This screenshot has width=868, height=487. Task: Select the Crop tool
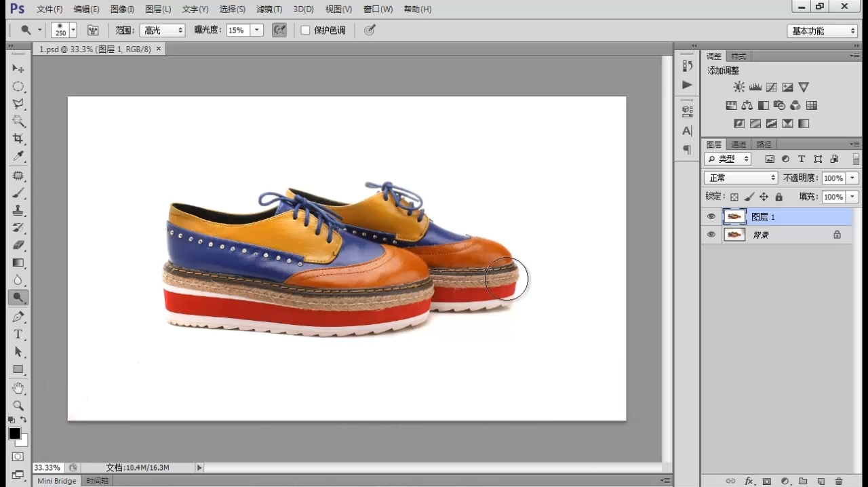pos(18,139)
